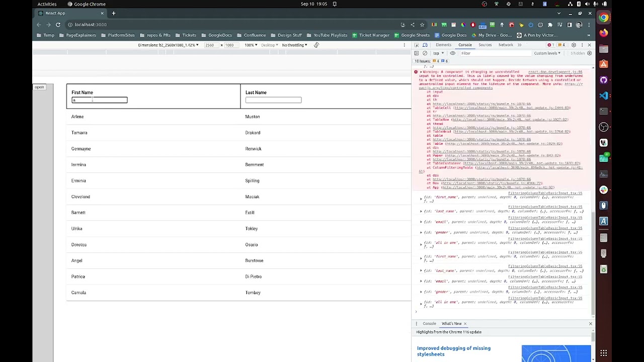Viewport: 644px width, 362px height.
Task: Open Chrome side panel icon
Action: point(569,25)
